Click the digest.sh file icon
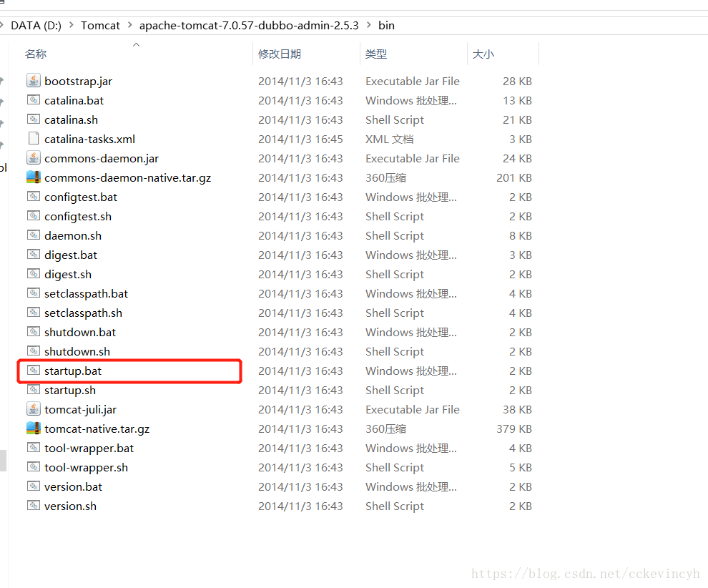Screen dimensions: 708x588 34,274
